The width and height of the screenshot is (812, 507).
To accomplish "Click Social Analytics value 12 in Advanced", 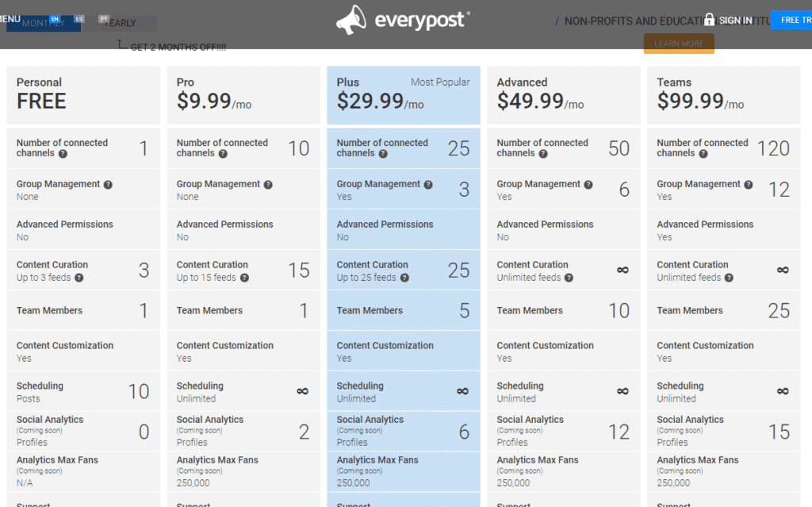I will click(619, 432).
